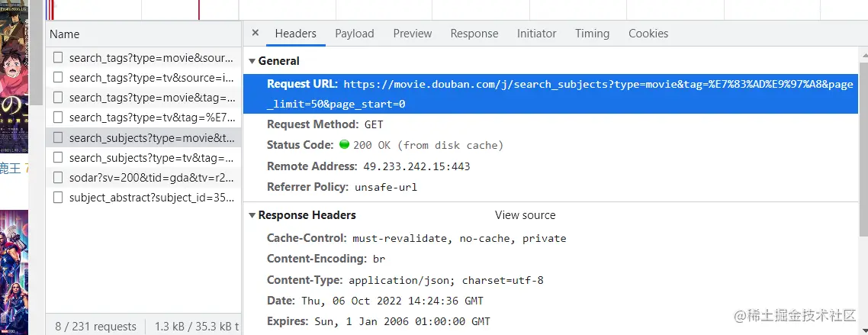The width and height of the screenshot is (868, 335).
Task: Switch to the Response tab
Action: (474, 34)
